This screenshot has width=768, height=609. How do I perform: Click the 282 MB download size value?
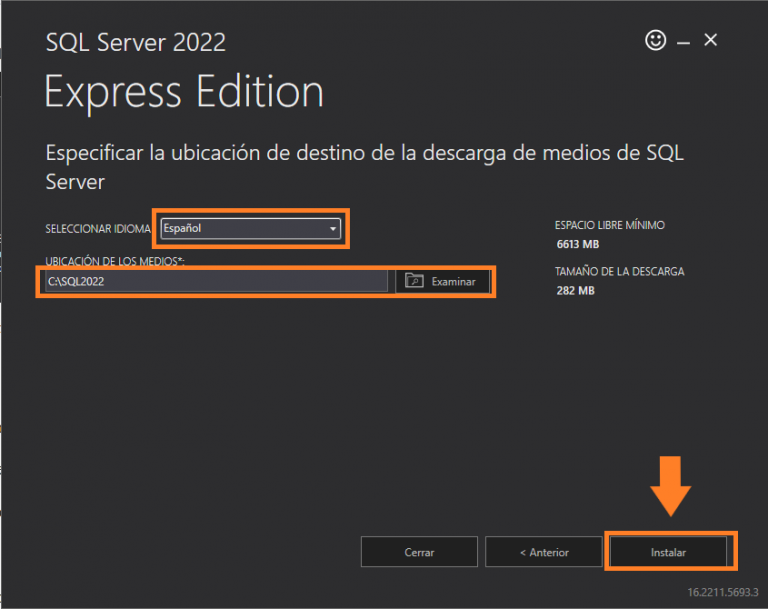[x=576, y=291]
